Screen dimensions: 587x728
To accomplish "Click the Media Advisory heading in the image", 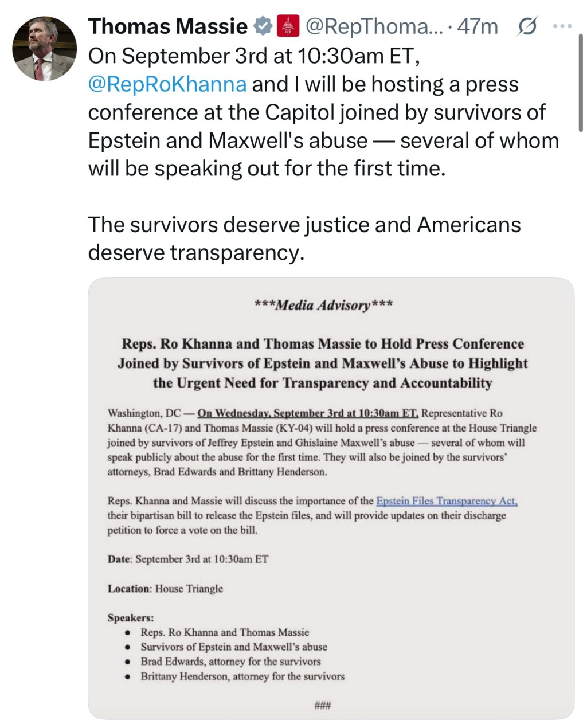I will (x=324, y=305).
